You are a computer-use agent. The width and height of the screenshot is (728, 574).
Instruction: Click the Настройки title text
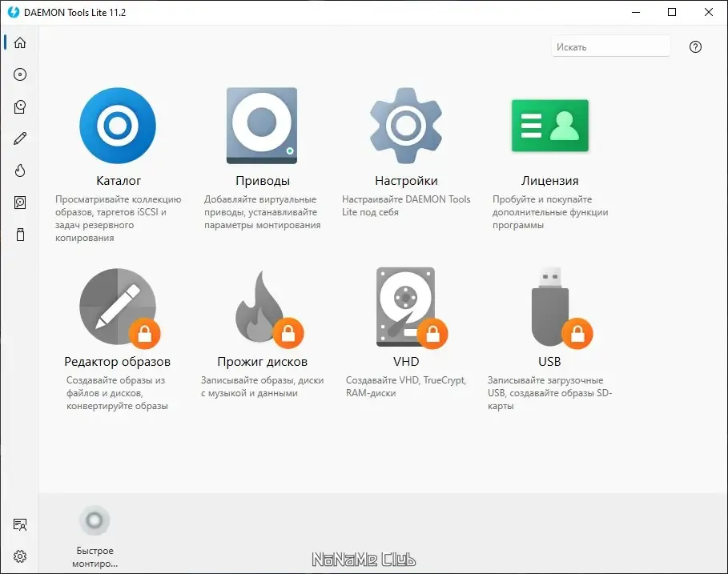point(406,180)
